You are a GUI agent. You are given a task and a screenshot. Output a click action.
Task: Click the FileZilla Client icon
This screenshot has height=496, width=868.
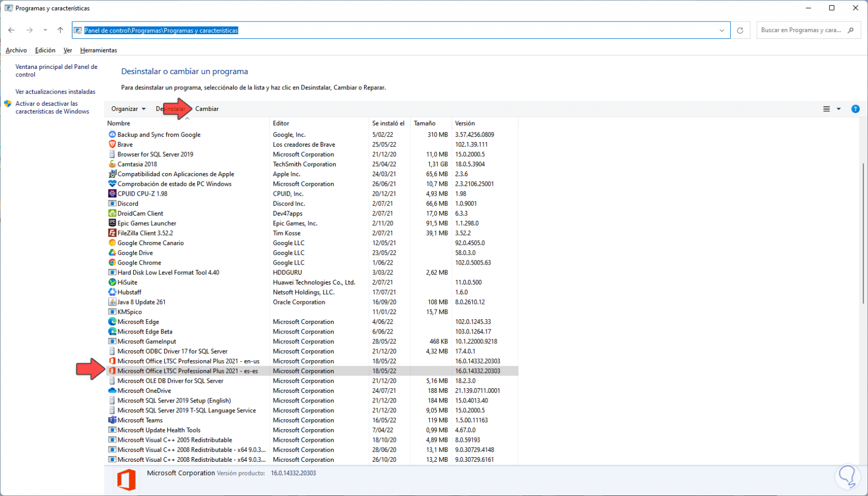tap(112, 233)
